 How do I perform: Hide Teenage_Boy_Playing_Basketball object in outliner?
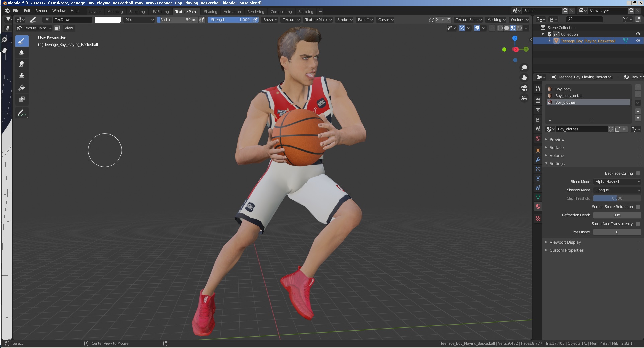coord(638,41)
